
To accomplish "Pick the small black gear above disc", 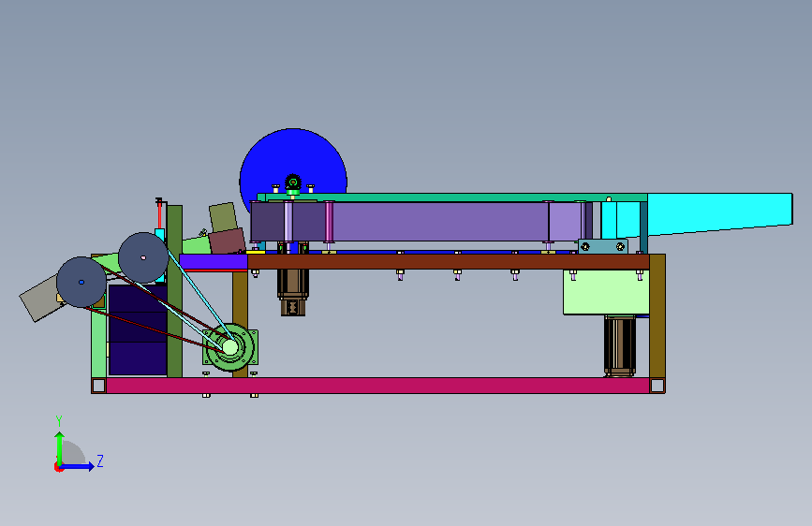I will click(293, 183).
